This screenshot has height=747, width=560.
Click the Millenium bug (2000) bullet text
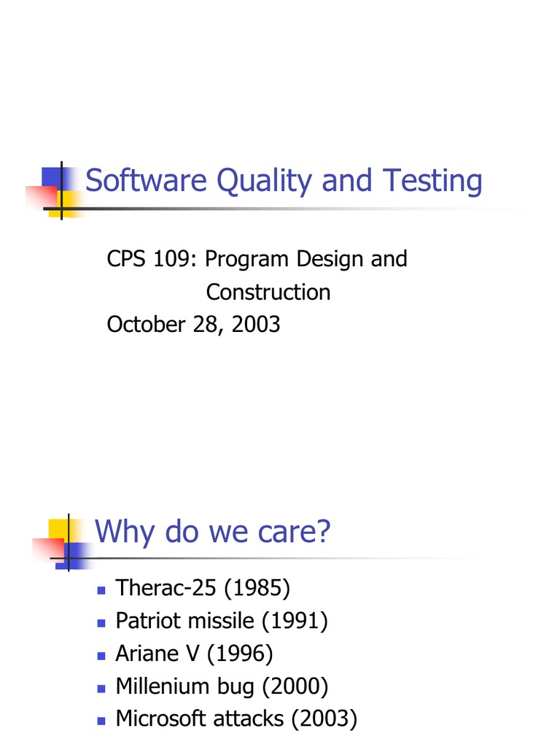click(222, 687)
